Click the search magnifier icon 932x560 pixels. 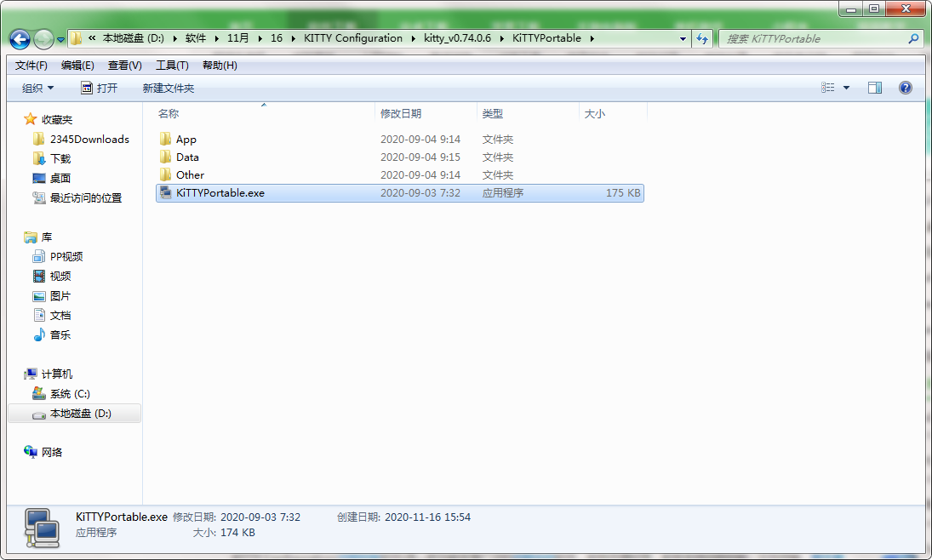(913, 38)
